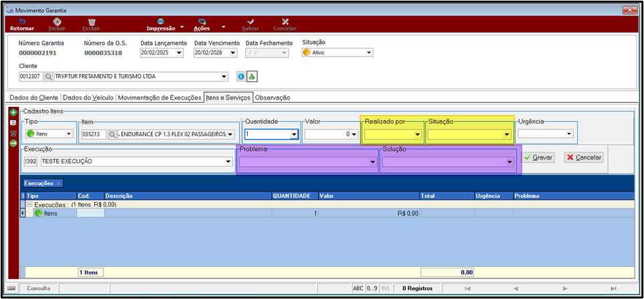Click the green arrow icon in left sidebar
Image resolution: width=644 pixels, height=299 pixels.
(13, 143)
